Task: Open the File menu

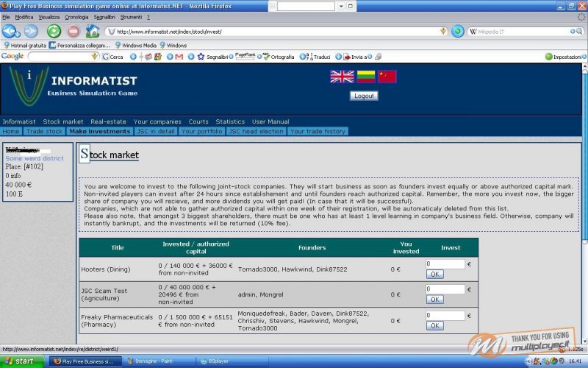Action: tap(6, 17)
